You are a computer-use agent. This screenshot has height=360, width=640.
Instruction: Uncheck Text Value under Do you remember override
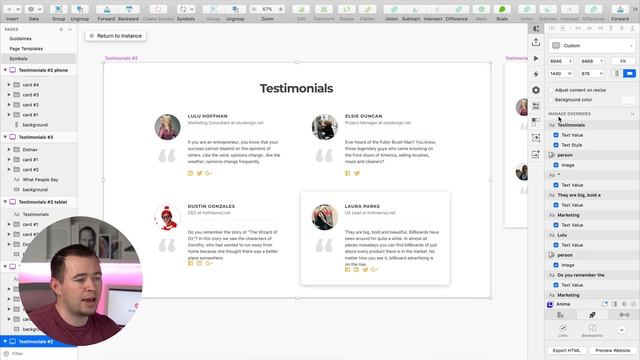click(556, 285)
